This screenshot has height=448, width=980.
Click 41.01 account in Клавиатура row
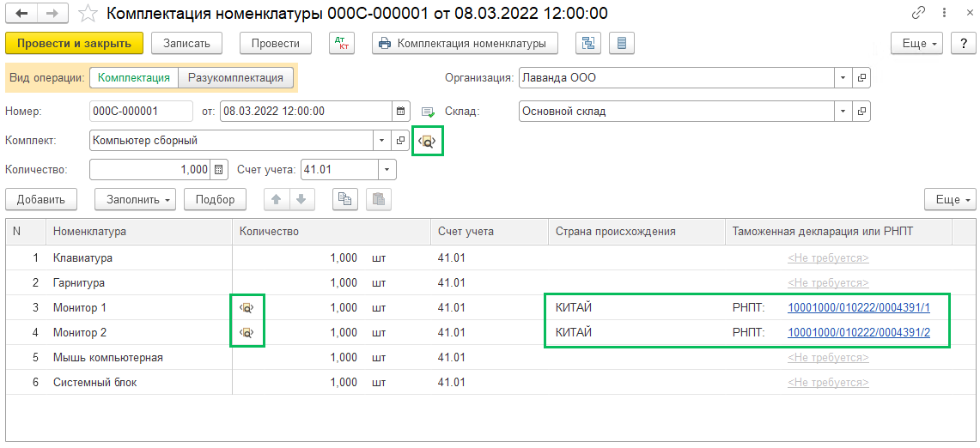coord(490,257)
